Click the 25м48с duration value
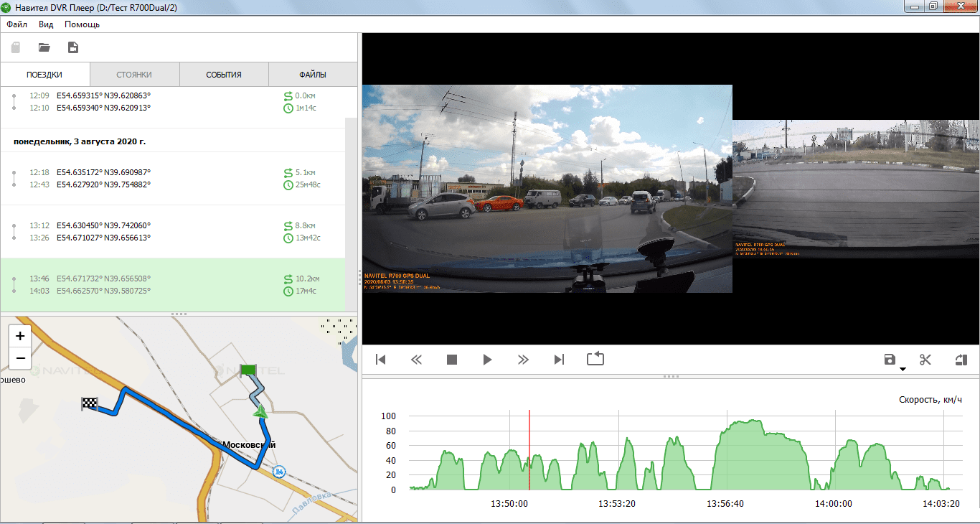Screen dimensions: 980x524 pos(308,185)
